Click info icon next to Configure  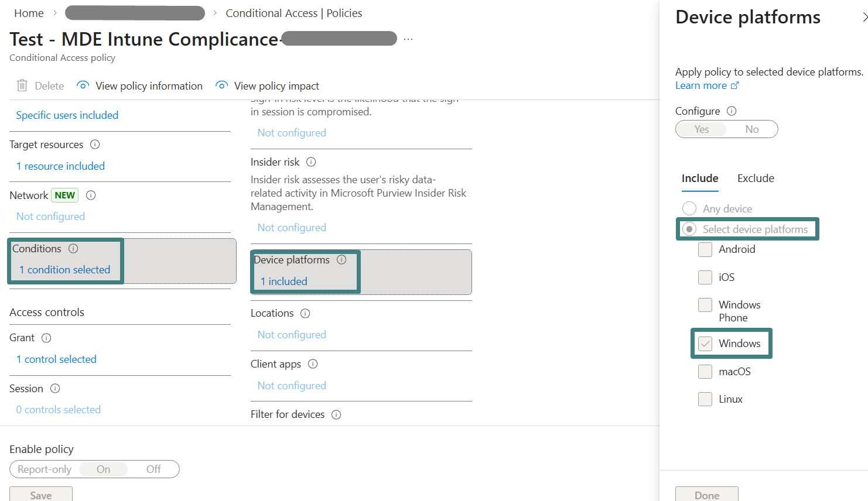732,111
